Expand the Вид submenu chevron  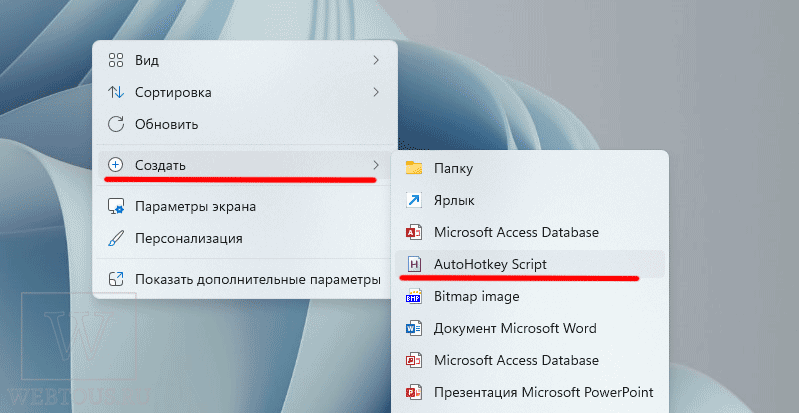376,60
